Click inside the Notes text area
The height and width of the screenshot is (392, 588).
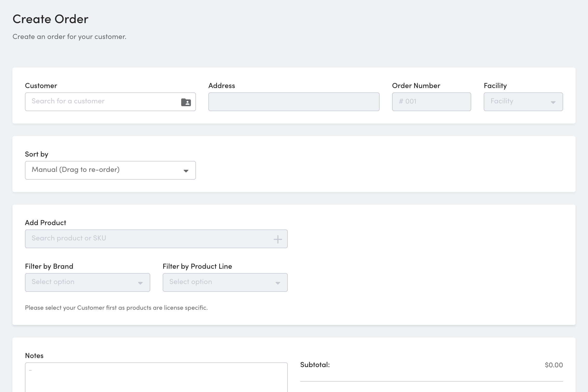click(x=156, y=377)
